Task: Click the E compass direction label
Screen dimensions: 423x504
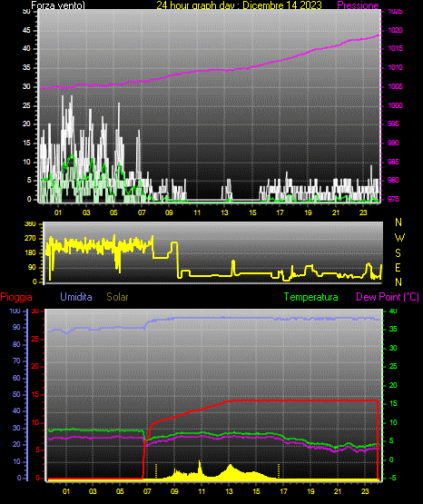Action: 398,267
